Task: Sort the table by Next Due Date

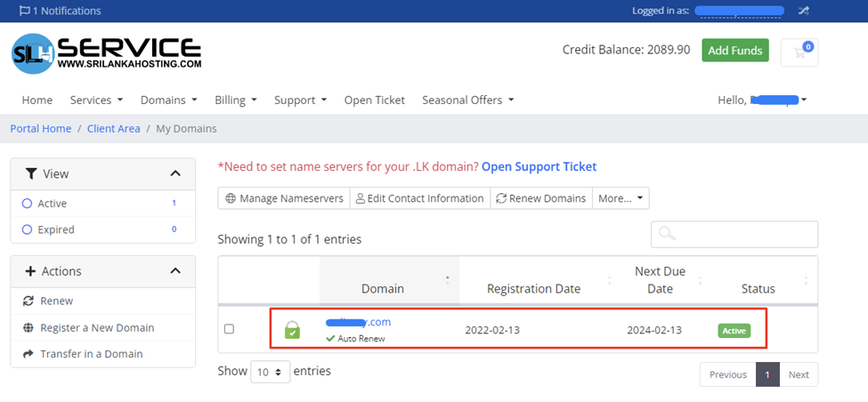Action: tap(660, 279)
